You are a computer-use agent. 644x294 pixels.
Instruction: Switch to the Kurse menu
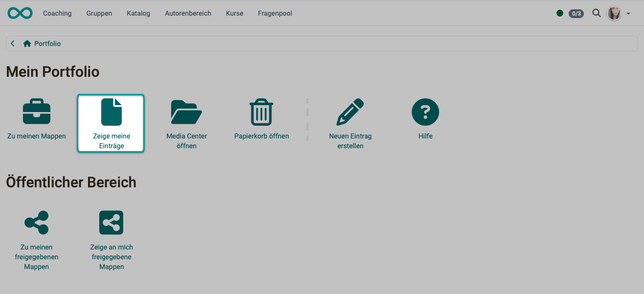235,13
